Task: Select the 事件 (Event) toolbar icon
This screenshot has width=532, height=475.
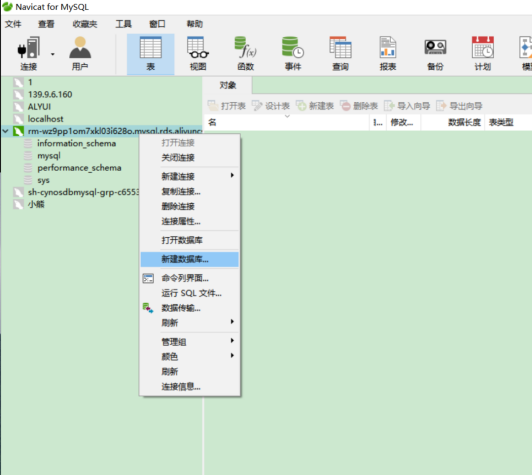Action: 293,54
